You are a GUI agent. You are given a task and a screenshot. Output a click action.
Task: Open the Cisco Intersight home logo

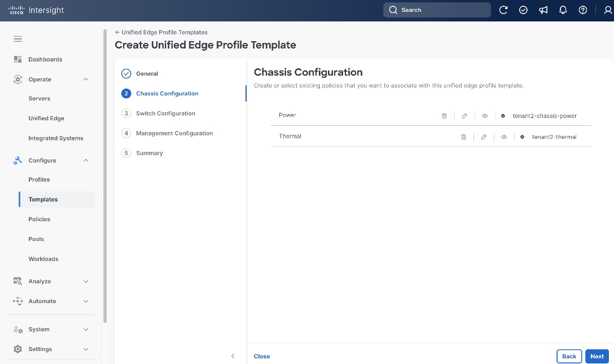[36, 10]
